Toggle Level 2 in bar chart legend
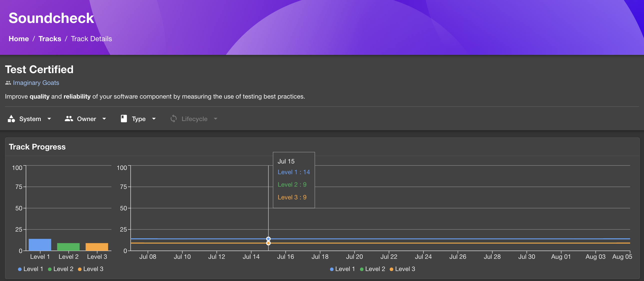The height and width of the screenshot is (281, 644). 61,269
